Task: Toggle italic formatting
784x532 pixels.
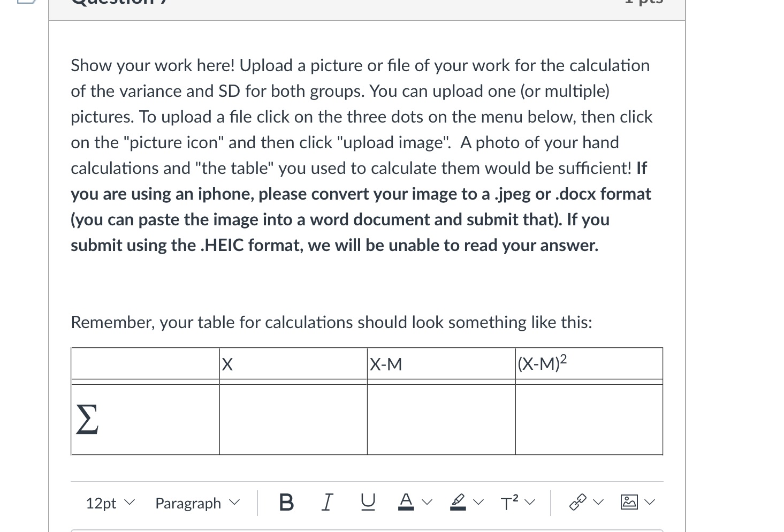Action: pyautogui.click(x=328, y=502)
